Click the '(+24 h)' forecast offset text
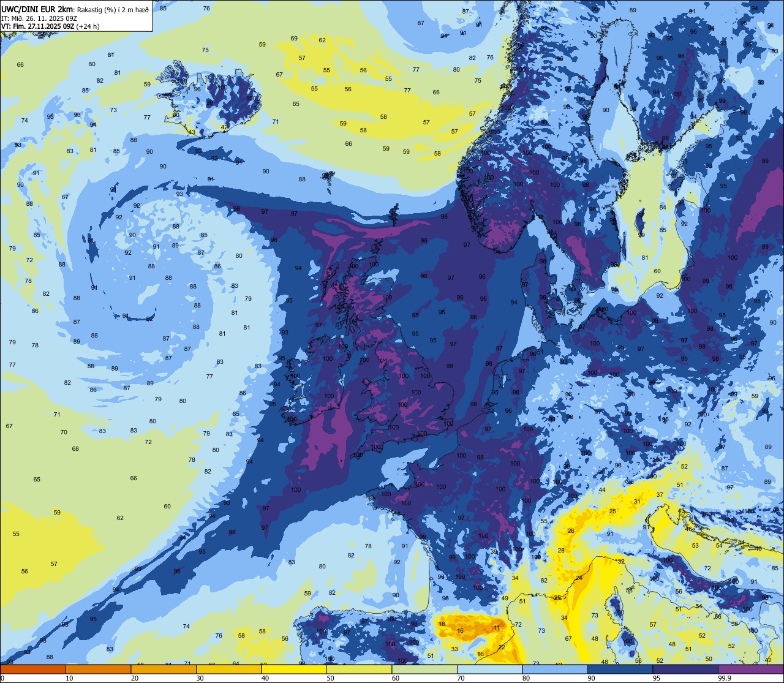Viewport: 784px width, 683px height. [x=88, y=26]
